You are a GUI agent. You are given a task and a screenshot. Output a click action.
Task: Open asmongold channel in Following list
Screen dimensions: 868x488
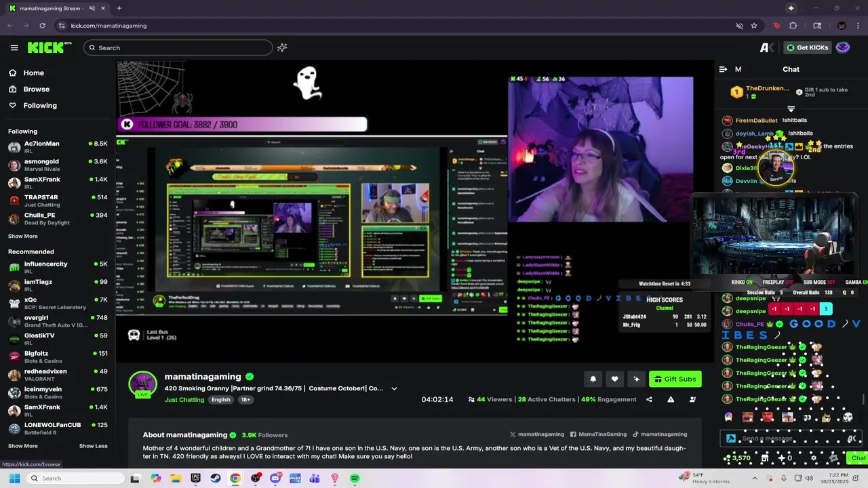58,165
